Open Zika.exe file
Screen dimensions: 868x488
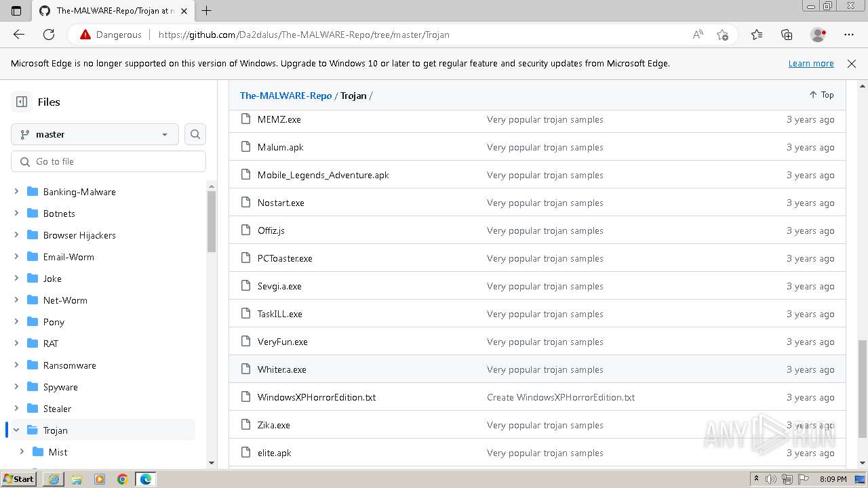[273, 425]
